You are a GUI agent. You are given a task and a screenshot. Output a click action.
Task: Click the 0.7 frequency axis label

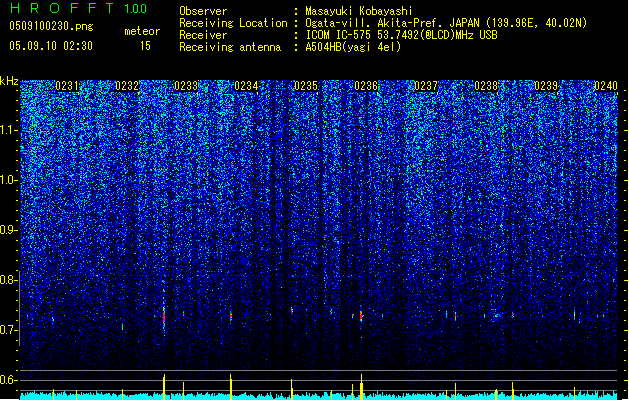pos(8,330)
